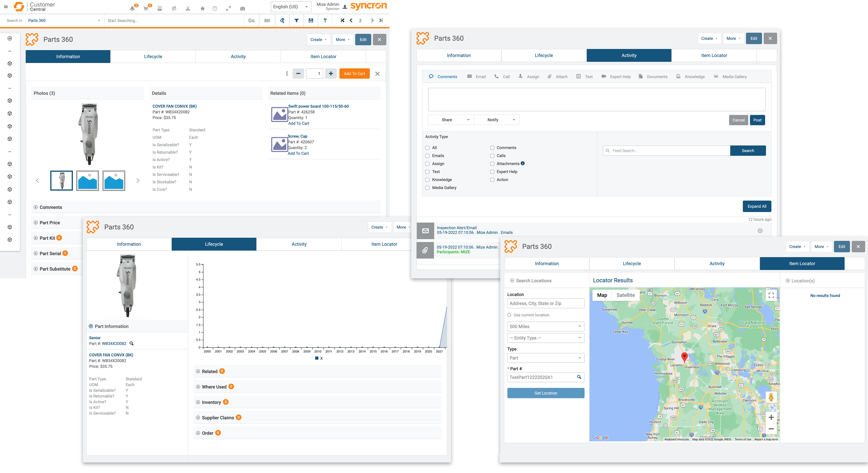Click magnifier next to Part # WB34X20082
The width and height of the screenshot is (868, 473).
tap(132, 344)
